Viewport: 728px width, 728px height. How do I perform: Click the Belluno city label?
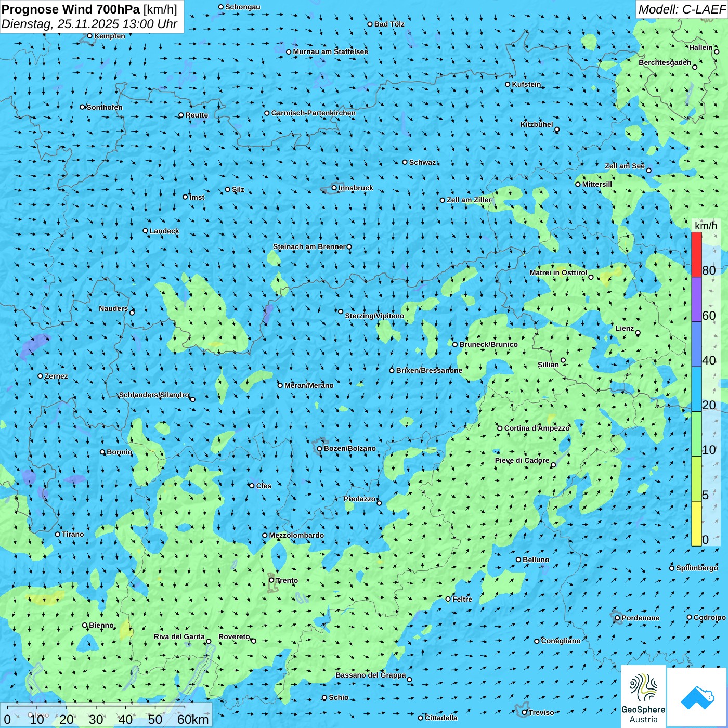[x=536, y=560]
